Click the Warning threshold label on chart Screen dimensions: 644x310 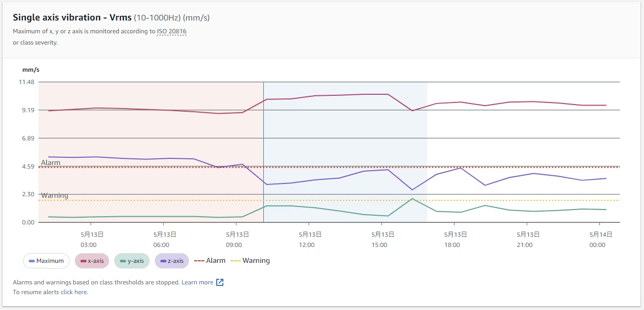(54, 195)
